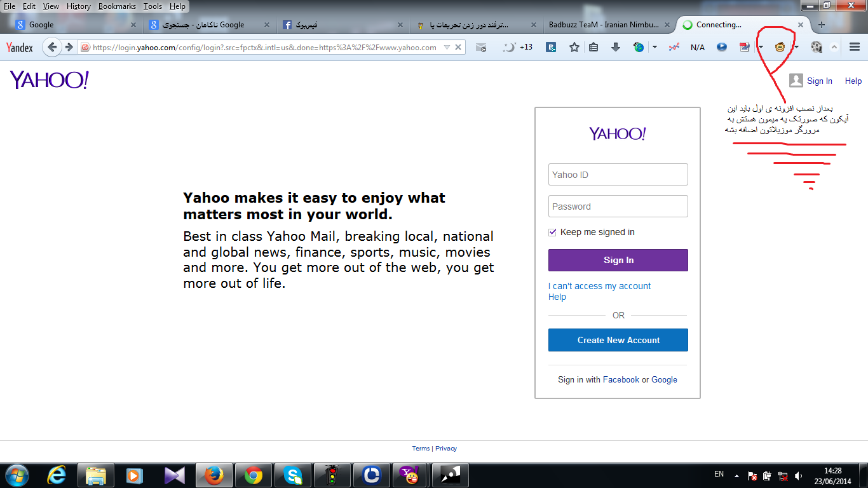Click the globe add-on toolbar icon

tap(639, 47)
